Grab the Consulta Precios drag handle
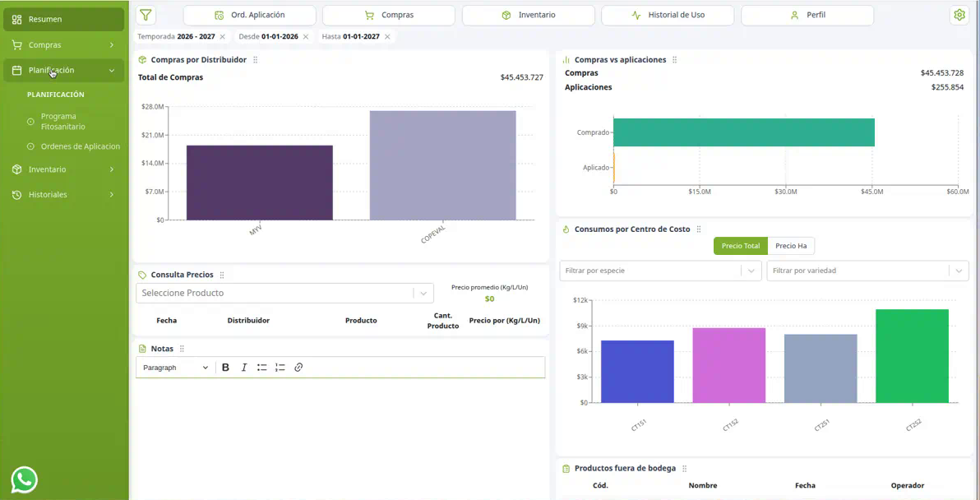This screenshot has height=500, width=980. 222,275
